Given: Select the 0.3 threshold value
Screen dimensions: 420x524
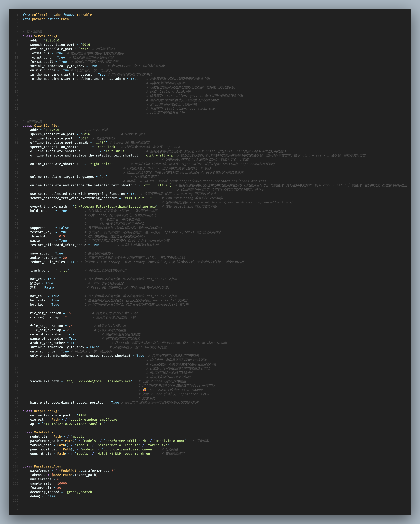Looking at the screenshot, I should [x=62, y=236].
